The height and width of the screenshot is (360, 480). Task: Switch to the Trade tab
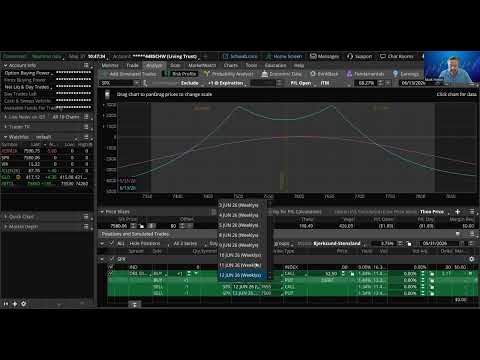pyautogui.click(x=132, y=65)
